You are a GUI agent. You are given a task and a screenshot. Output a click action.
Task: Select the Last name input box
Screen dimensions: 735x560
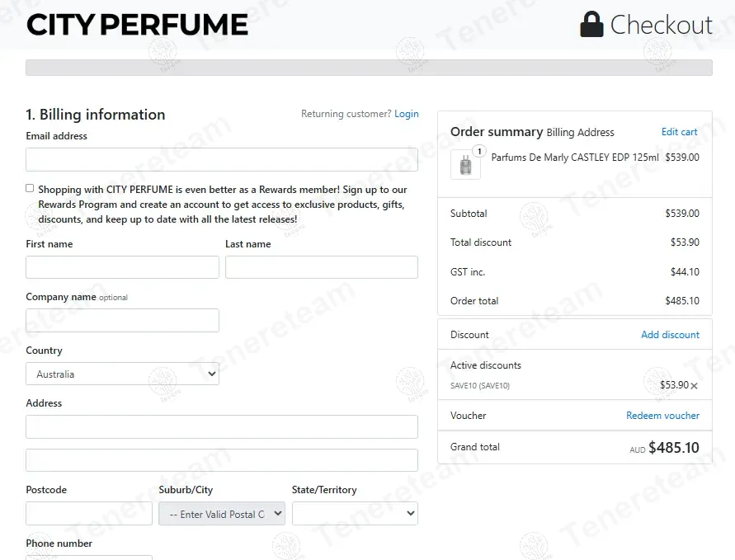322,267
